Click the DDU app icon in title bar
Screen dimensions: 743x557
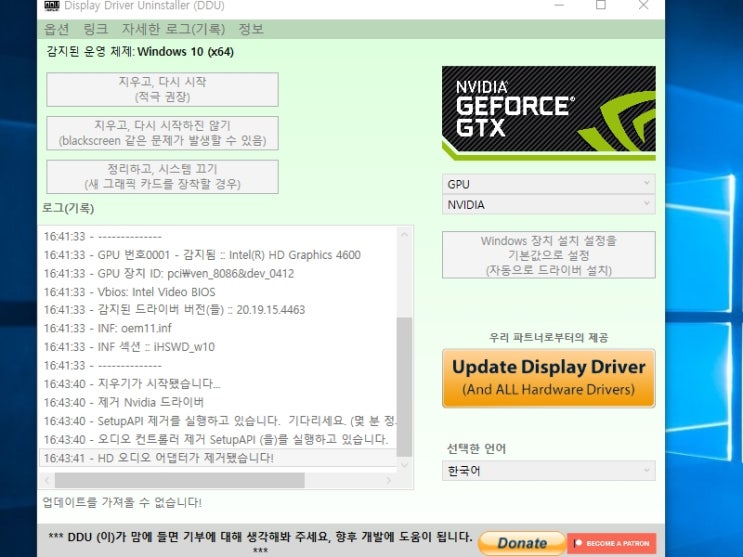(x=52, y=6)
